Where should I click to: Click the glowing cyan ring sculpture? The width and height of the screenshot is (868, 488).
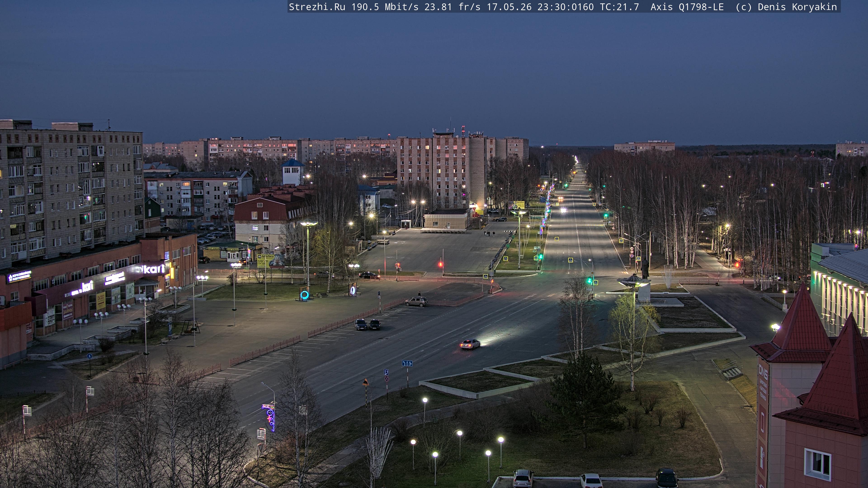(x=304, y=295)
